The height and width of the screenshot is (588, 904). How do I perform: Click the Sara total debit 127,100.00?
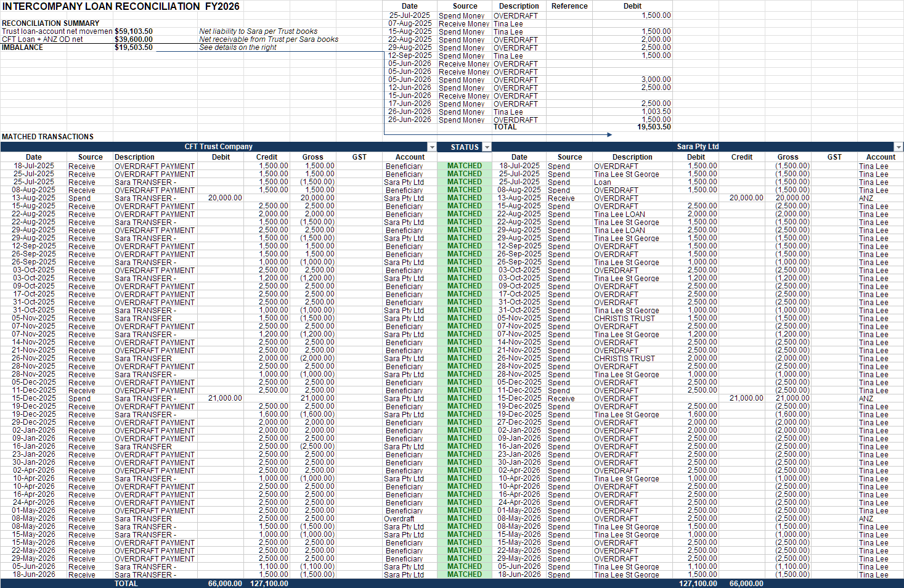(x=698, y=584)
